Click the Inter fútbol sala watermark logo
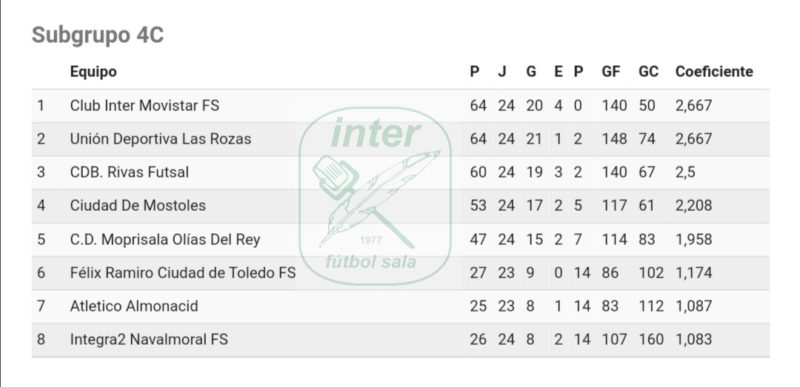This screenshot has height=387, width=800. pos(374,196)
